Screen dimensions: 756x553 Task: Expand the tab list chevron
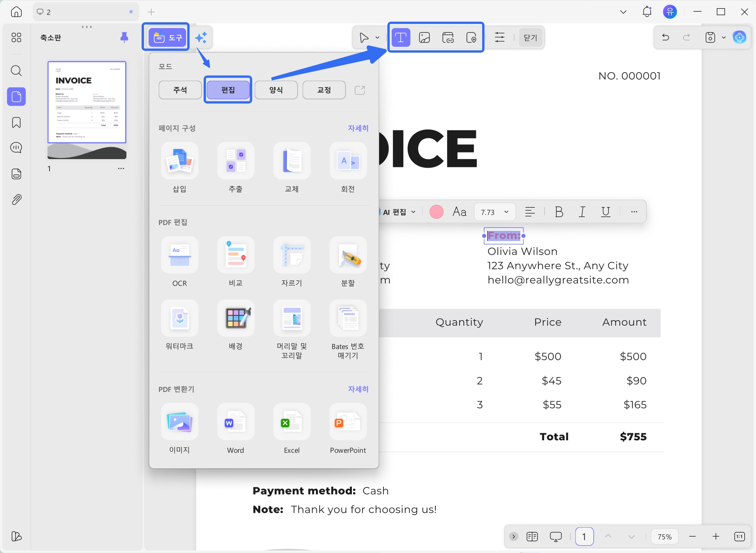623,12
